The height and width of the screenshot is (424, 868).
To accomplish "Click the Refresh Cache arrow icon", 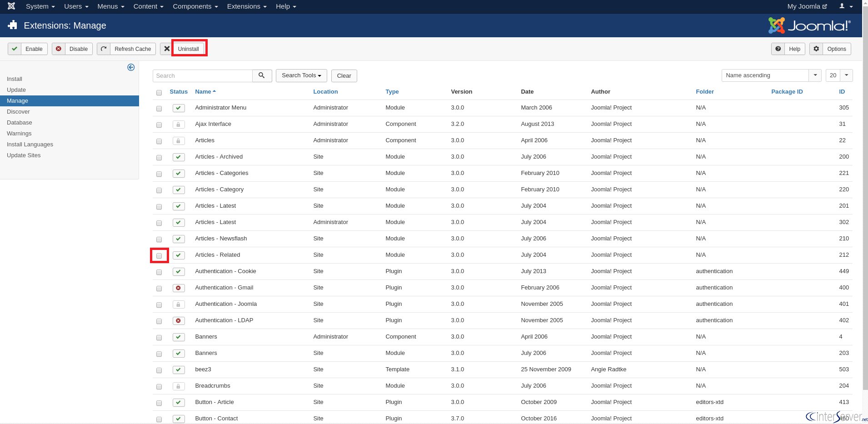I will [x=104, y=49].
